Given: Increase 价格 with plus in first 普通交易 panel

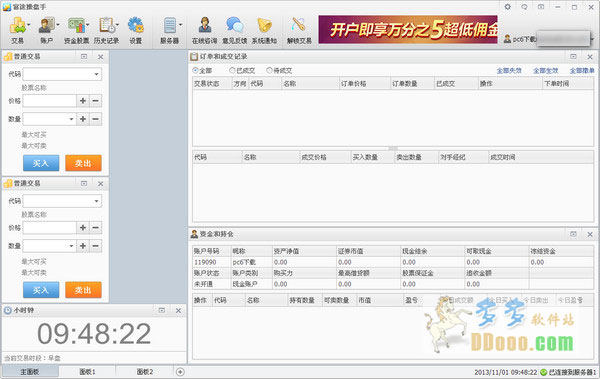Looking at the screenshot, I should point(83,101).
